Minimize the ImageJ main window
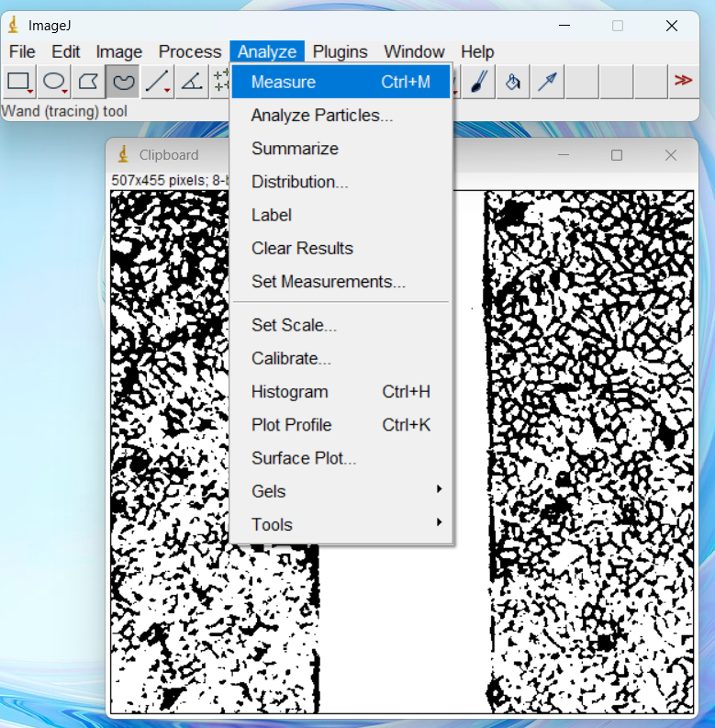This screenshot has height=728, width=715. point(564,26)
